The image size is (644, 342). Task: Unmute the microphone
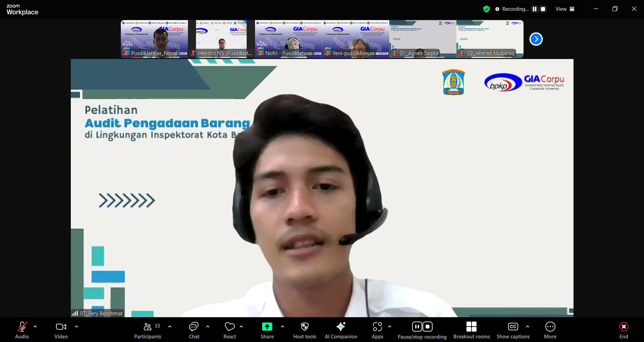tap(21, 330)
